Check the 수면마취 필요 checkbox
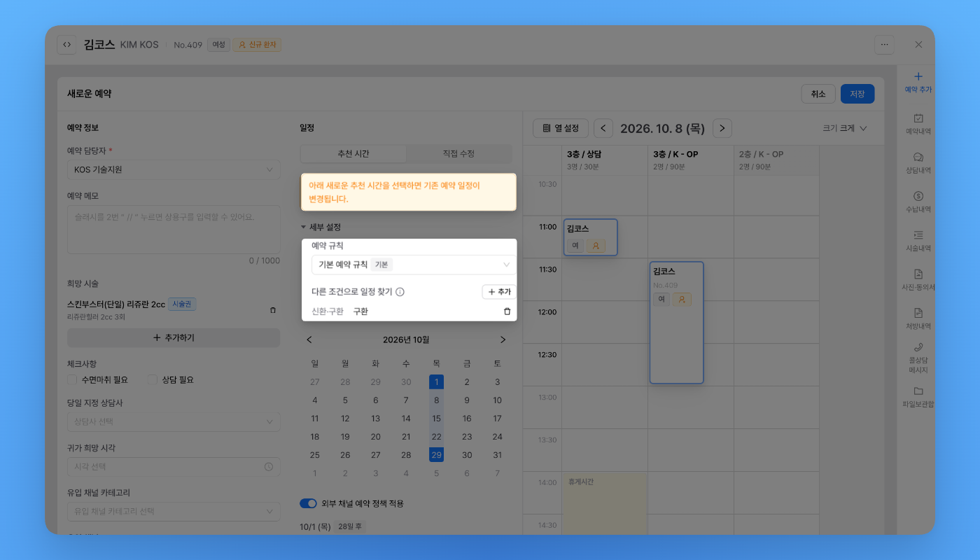This screenshot has width=980, height=560. point(72,379)
